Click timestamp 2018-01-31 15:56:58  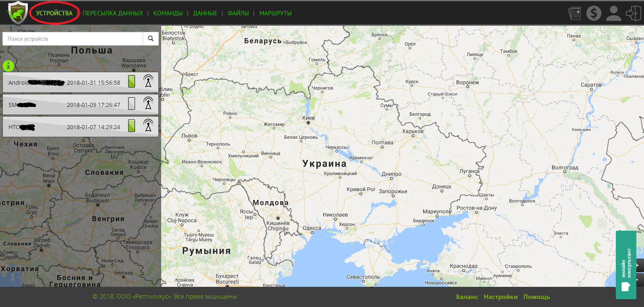click(93, 83)
